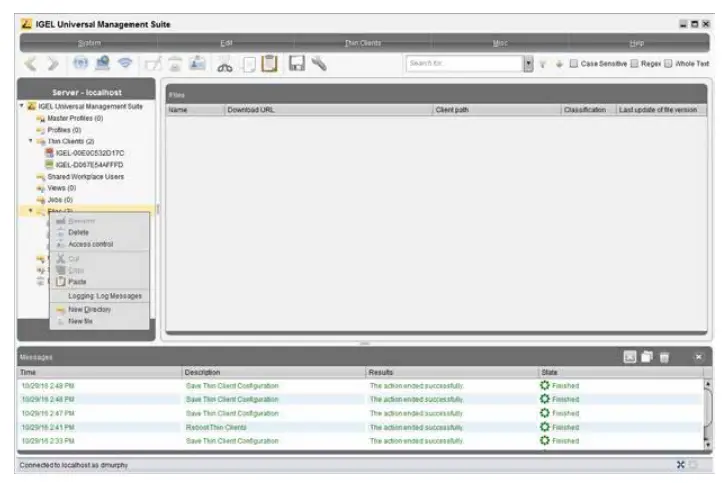Click the person card access control icon
The width and height of the screenshot is (724, 483).
[x=198, y=63]
